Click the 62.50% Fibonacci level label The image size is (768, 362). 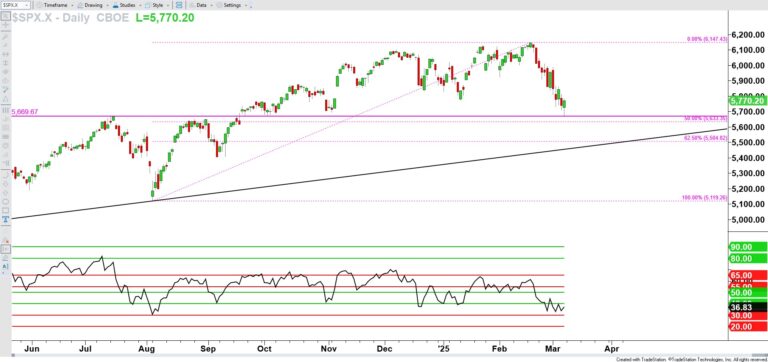point(706,139)
